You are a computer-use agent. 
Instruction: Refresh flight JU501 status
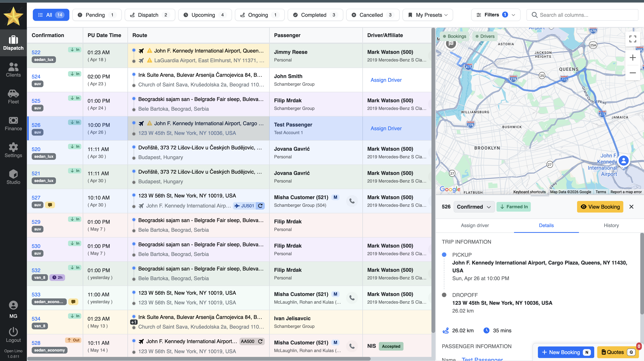click(260, 206)
